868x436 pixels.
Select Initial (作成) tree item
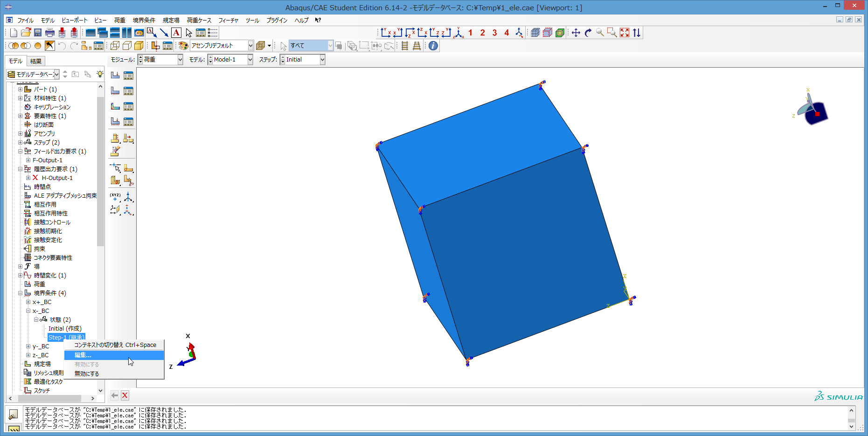65,329
